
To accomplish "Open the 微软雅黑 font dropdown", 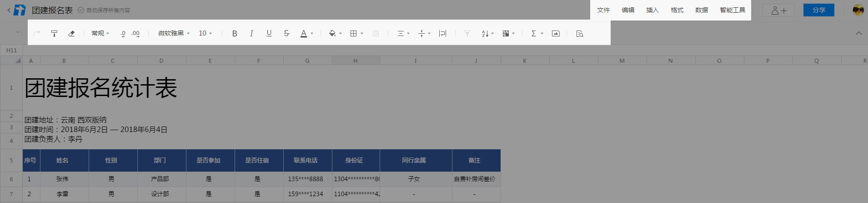I will click(x=174, y=33).
